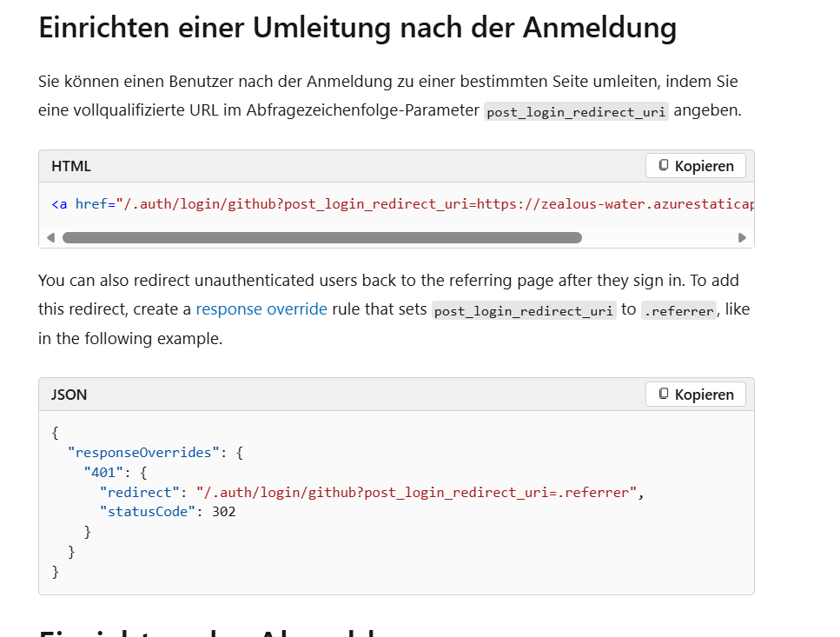Copy the JSON code block
Viewport: 840px width, 637px height.
click(695, 395)
